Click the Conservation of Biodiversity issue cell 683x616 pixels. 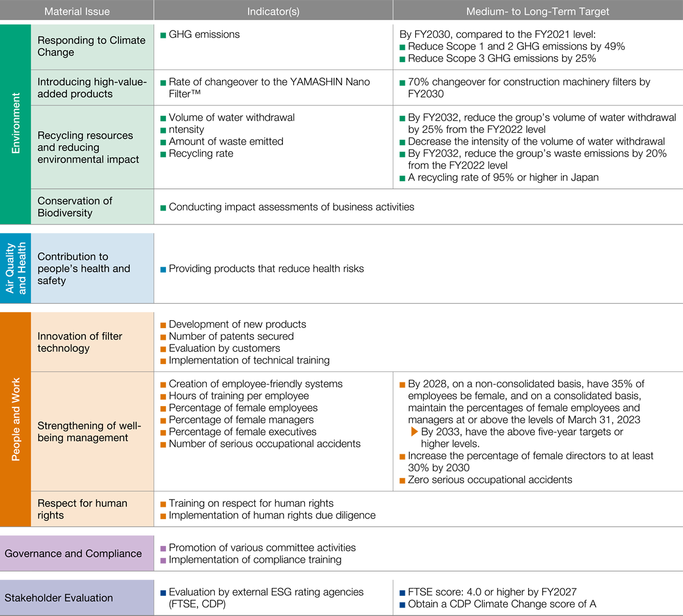pos(91,207)
